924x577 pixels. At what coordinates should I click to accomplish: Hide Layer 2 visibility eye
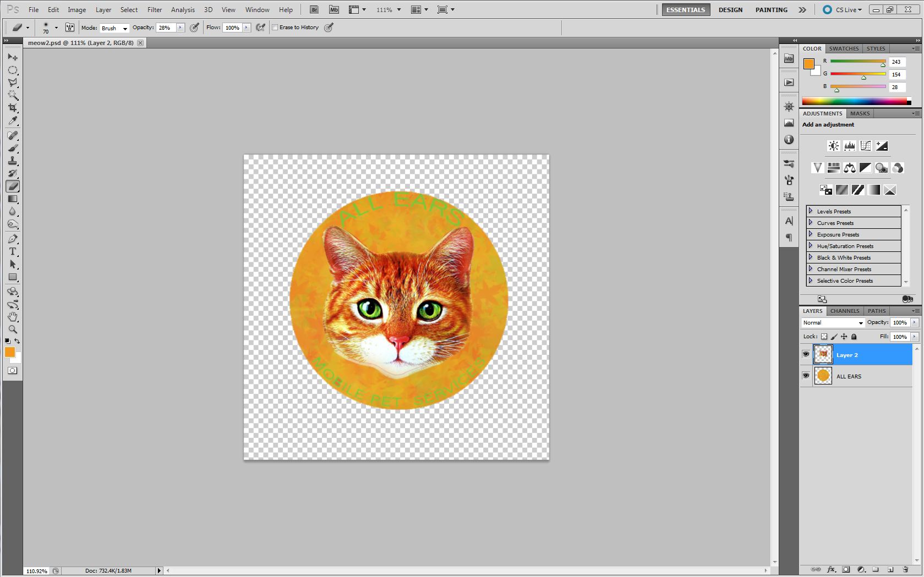pyautogui.click(x=806, y=355)
